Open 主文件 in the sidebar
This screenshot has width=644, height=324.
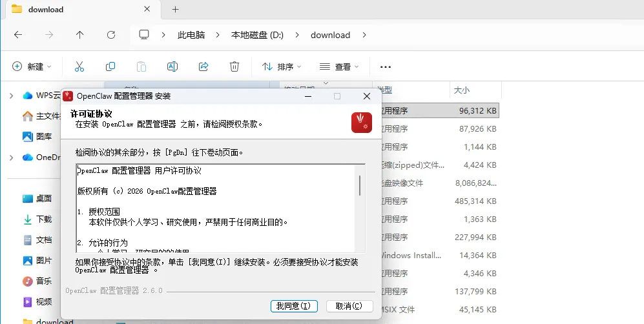click(41, 116)
